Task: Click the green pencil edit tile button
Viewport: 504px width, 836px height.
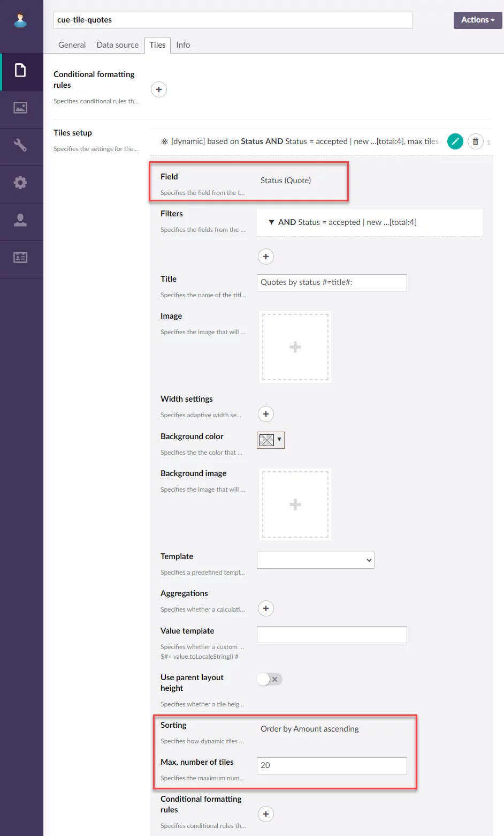Action: coord(455,141)
